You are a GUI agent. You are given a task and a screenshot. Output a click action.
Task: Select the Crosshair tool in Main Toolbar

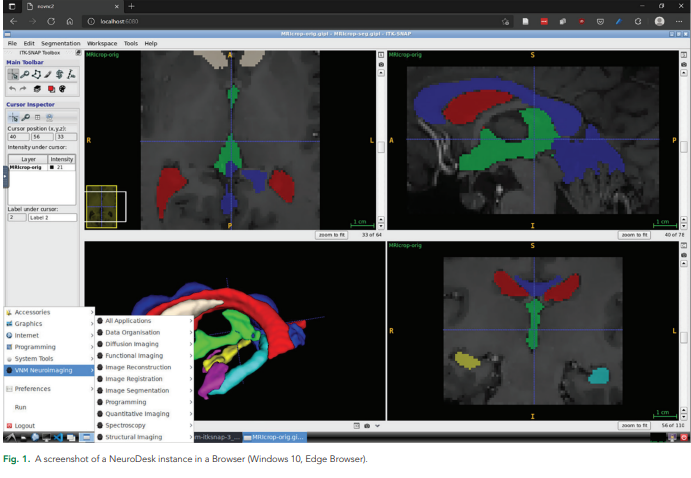coord(13,74)
